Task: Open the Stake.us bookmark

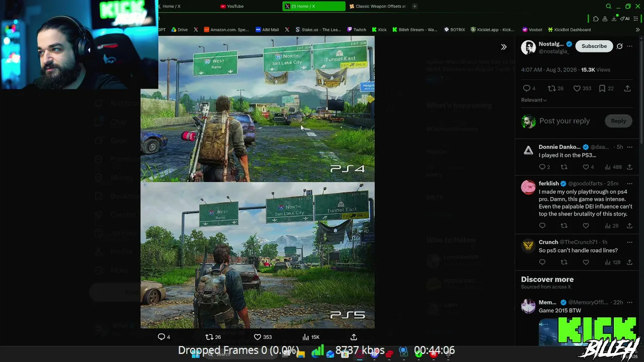Action: 318,30
